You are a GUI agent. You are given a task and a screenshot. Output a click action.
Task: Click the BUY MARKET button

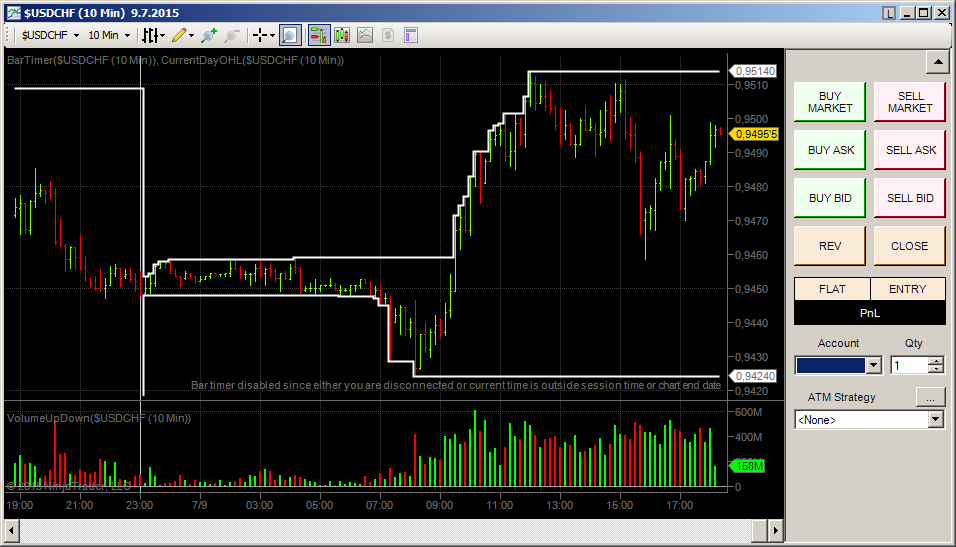[x=829, y=102]
